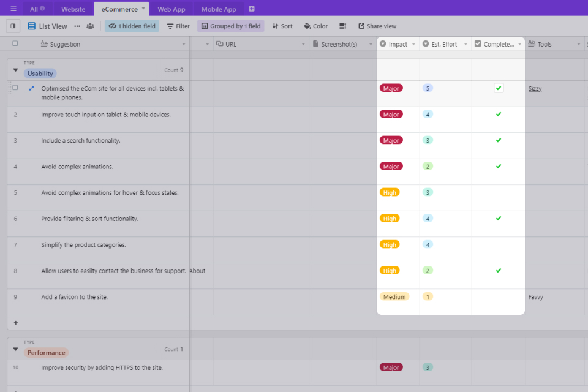Viewport: 588px width, 392px height.
Task: Click the Medium impact tag
Action: tap(394, 296)
